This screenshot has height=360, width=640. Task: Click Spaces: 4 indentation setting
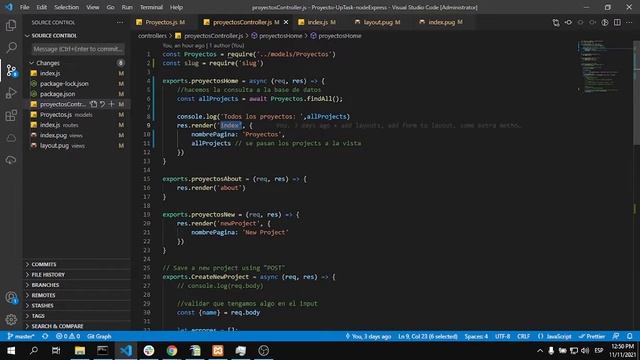(x=476, y=336)
